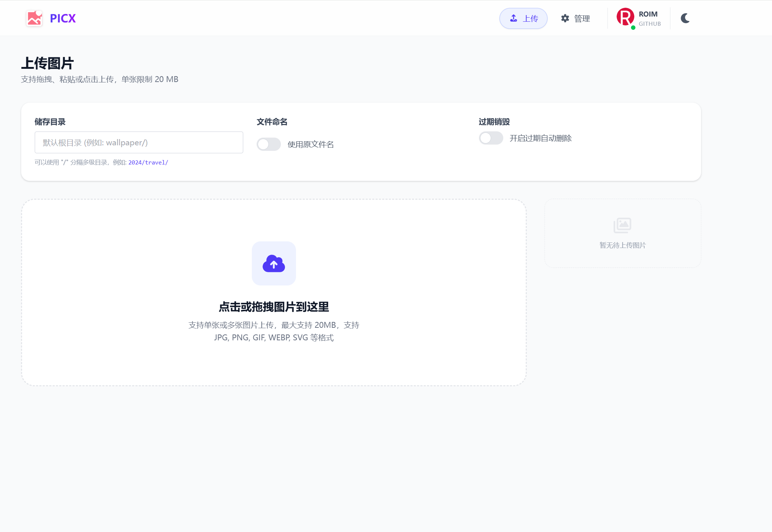The width and height of the screenshot is (772, 532).
Task: Click the 暂无待上传图片 placeholder text
Action: [623, 245]
